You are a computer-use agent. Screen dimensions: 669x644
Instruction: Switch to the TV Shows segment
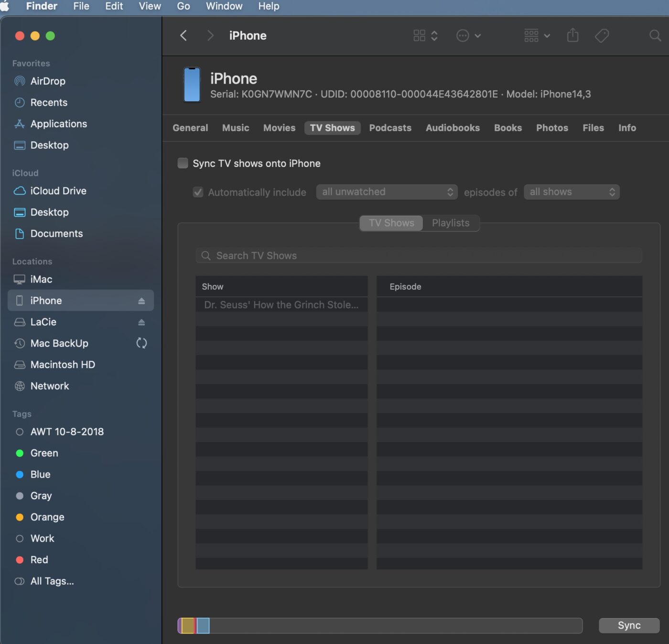click(391, 223)
